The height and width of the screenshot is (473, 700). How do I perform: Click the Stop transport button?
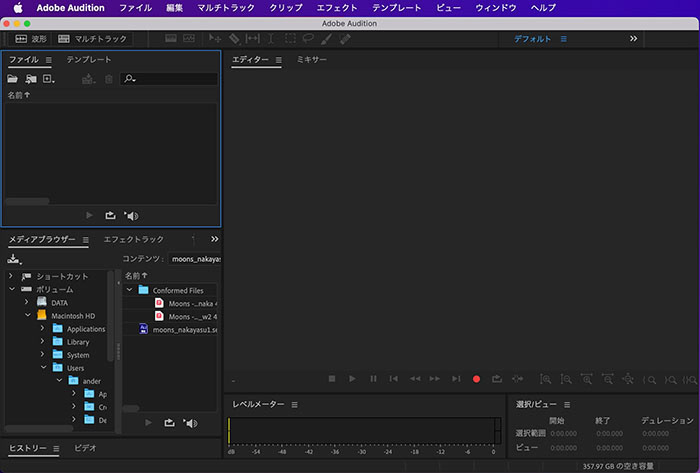(x=332, y=378)
